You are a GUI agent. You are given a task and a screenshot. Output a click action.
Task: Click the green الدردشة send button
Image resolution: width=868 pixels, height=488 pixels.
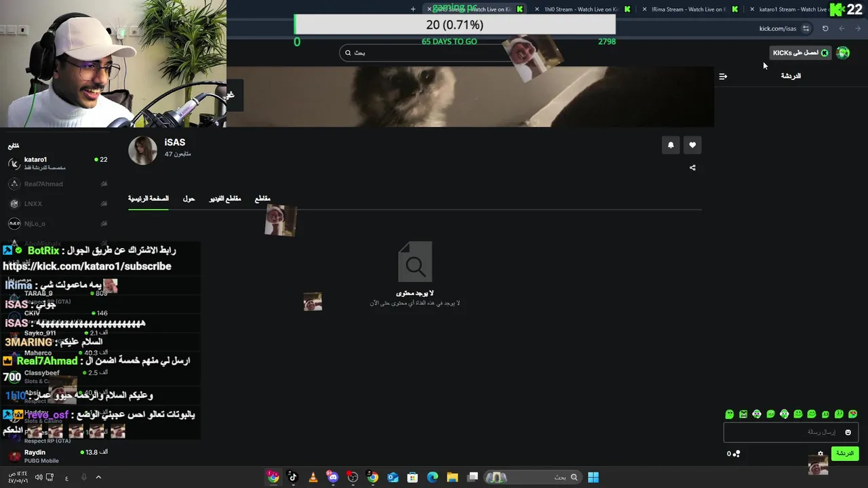click(x=845, y=453)
